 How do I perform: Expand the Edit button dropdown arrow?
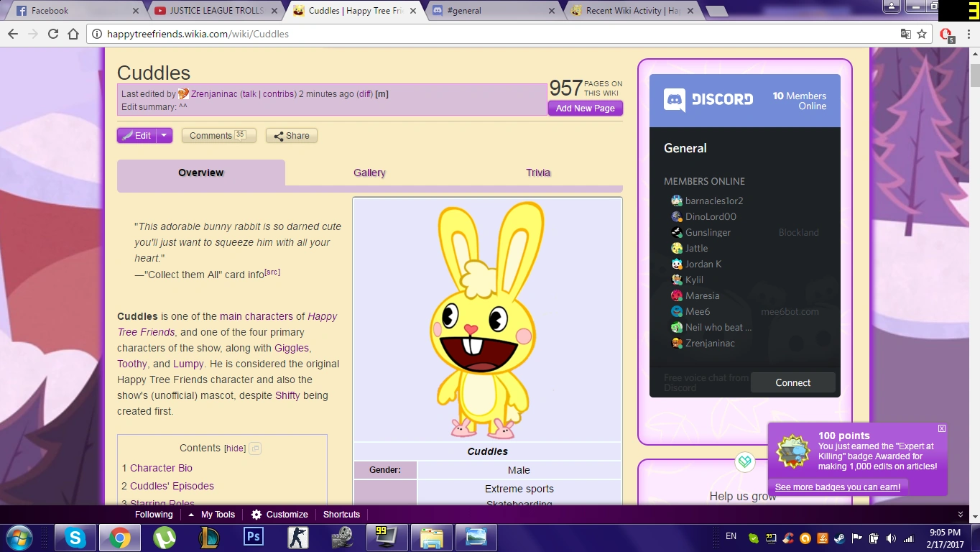(x=165, y=135)
